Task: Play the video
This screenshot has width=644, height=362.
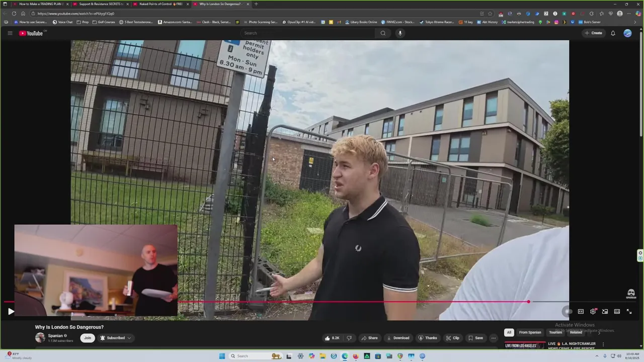Action: 11,312
